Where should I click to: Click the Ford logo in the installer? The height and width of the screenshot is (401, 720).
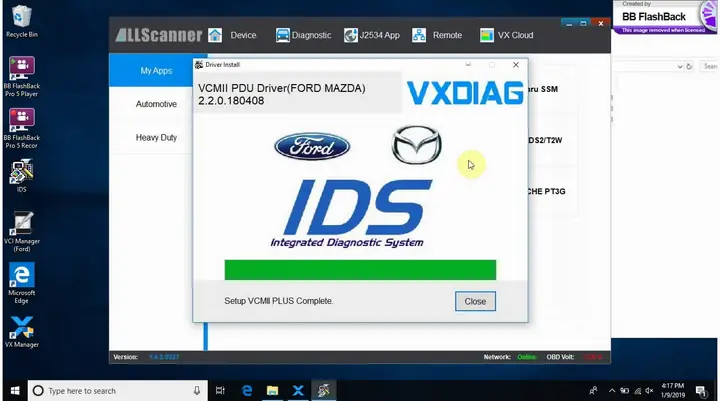312,147
